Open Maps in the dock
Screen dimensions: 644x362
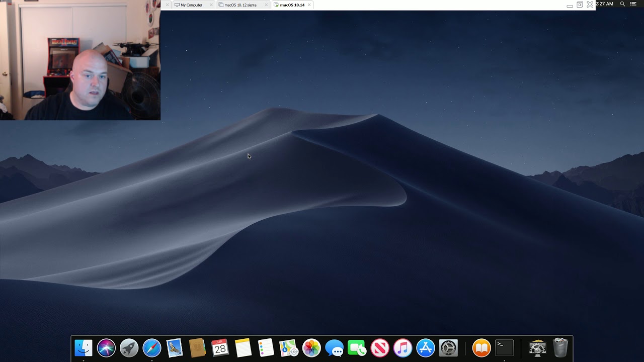288,348
